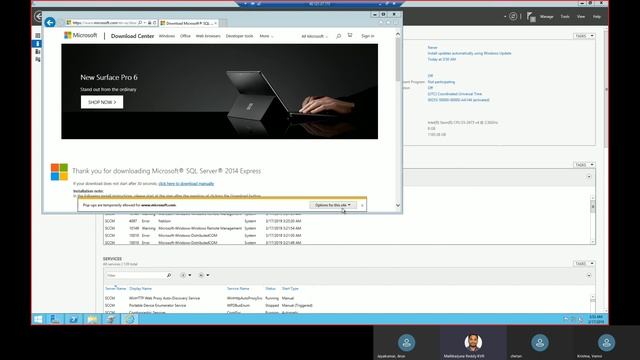Screen dimensions: 640x360
Task: Open the Microsoft logo home link
Action: tap(80, 36)
